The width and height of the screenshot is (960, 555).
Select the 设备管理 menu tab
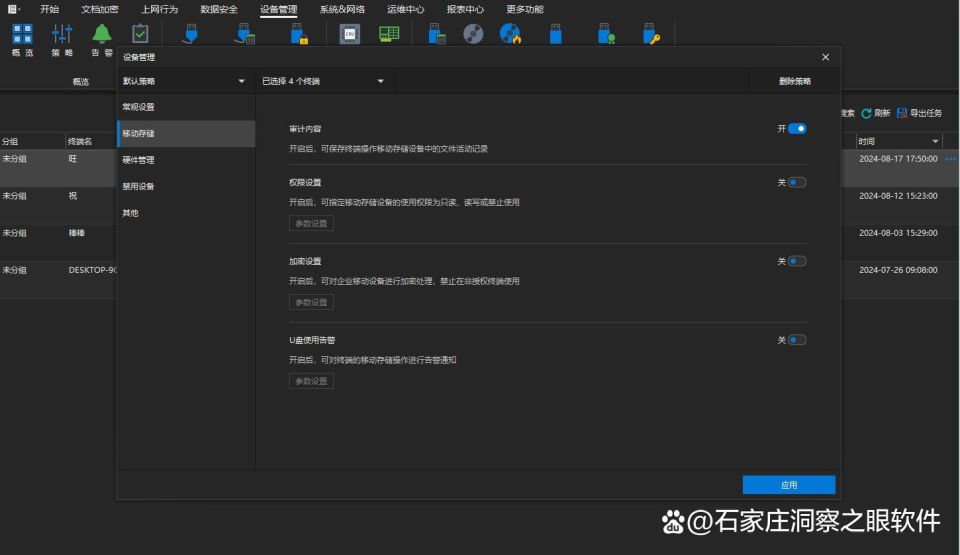[279, 9]
